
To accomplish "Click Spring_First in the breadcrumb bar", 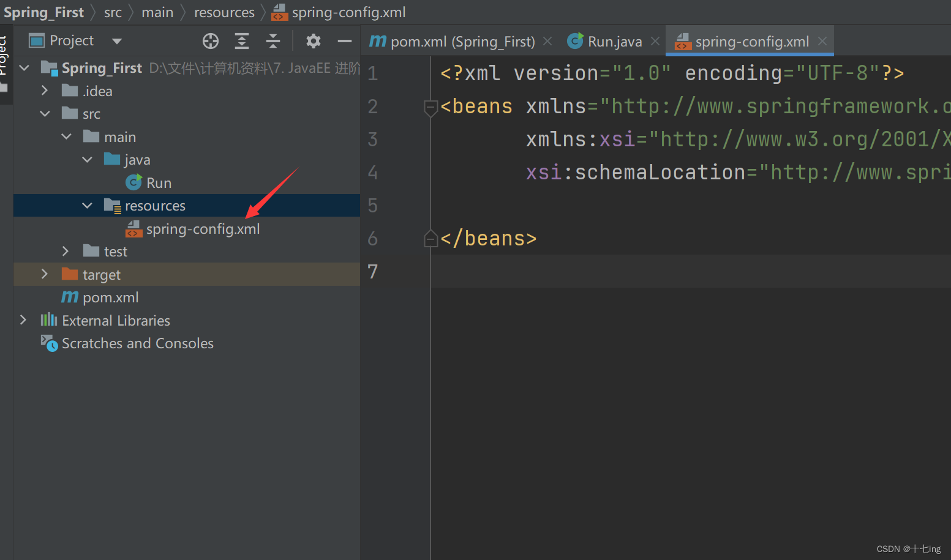I will [x=44, y=12].
